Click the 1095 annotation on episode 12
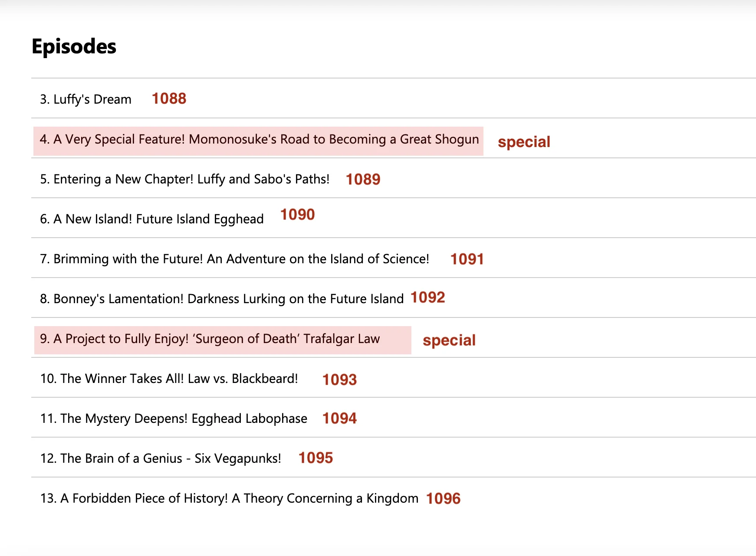This screenshot has height=556, width=756. coord(316,458)
